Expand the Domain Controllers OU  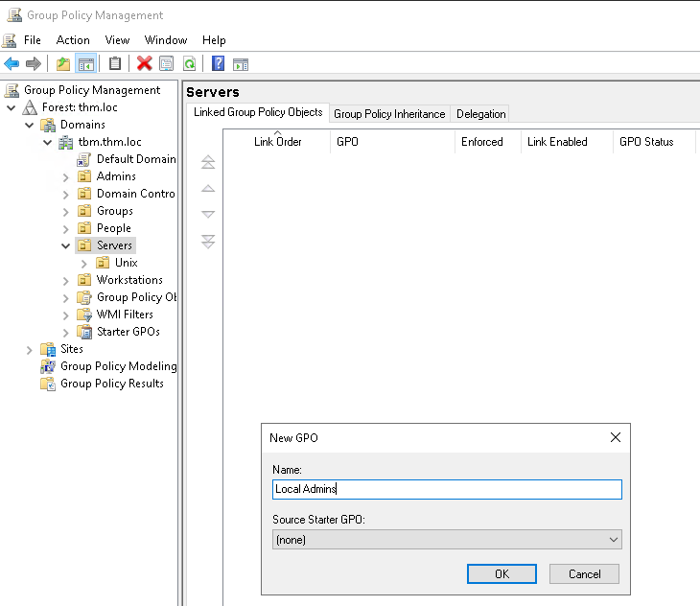(65, 195)
